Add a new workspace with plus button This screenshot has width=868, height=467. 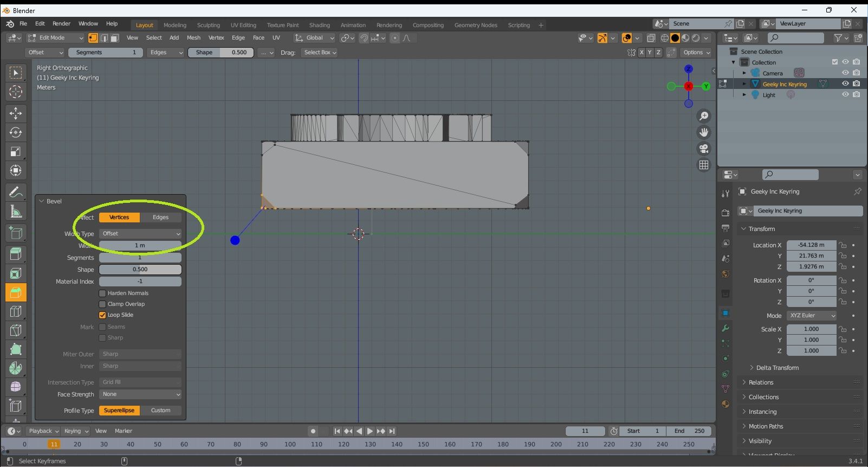(541, 25)
